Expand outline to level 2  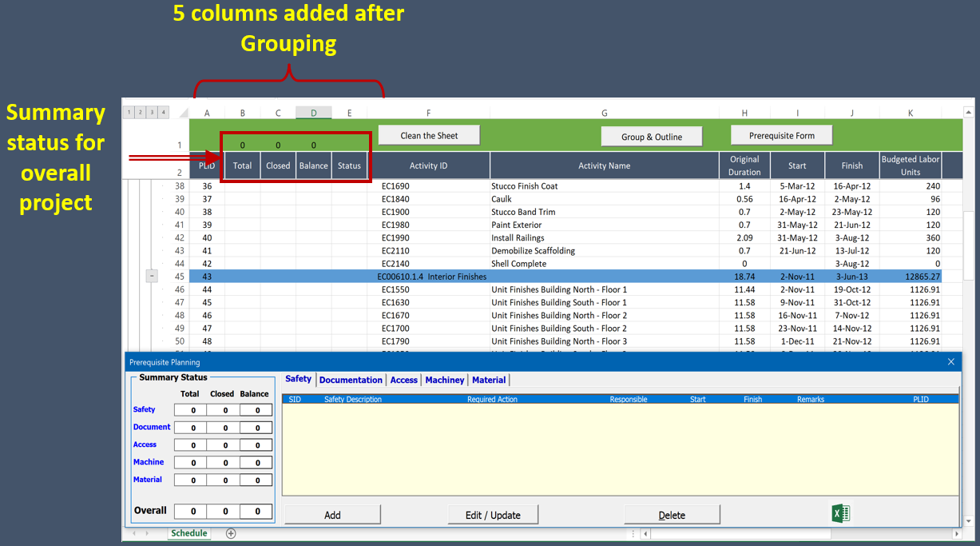click(x=140, y=113)
